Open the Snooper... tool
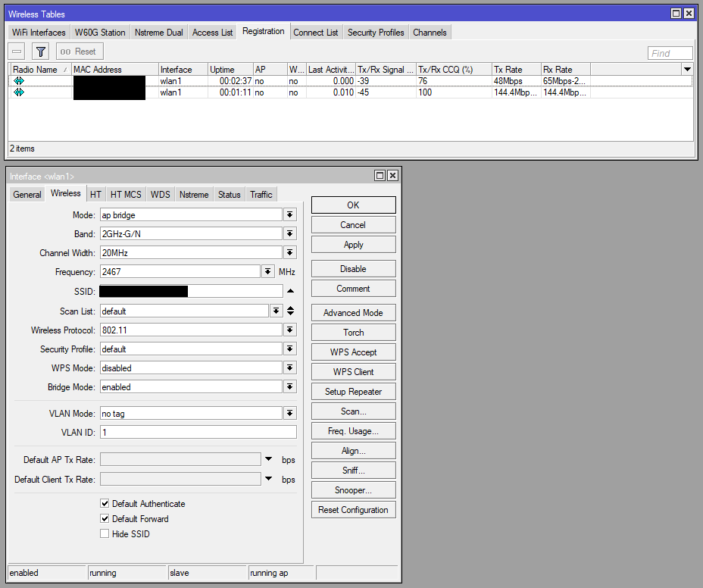This screenshot has height=588, width=703. coord(353,490)
